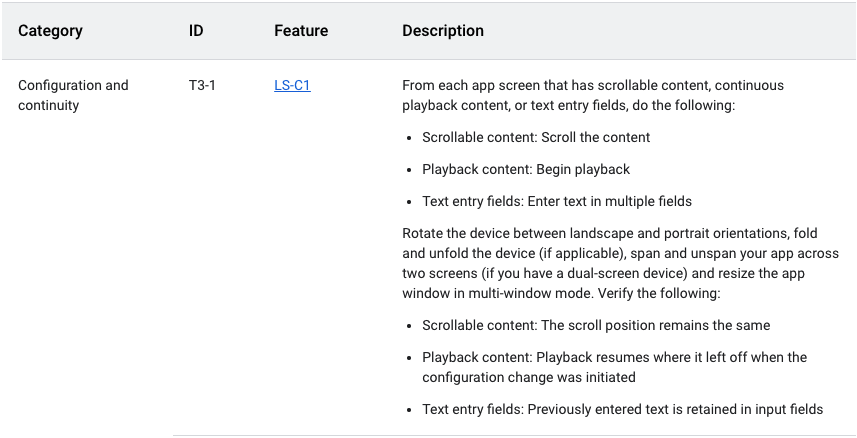
Task: Click the Feature column header
Action: 301,31
